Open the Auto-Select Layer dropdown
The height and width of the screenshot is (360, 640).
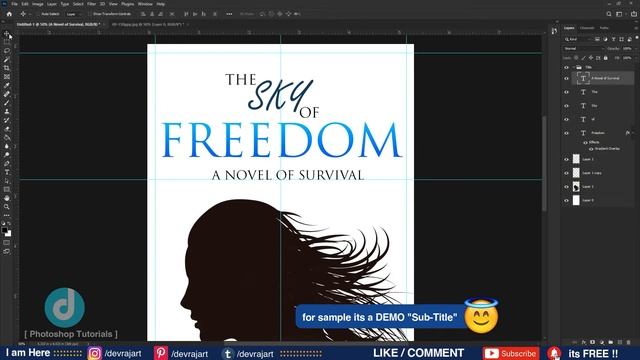pos(73,14)
